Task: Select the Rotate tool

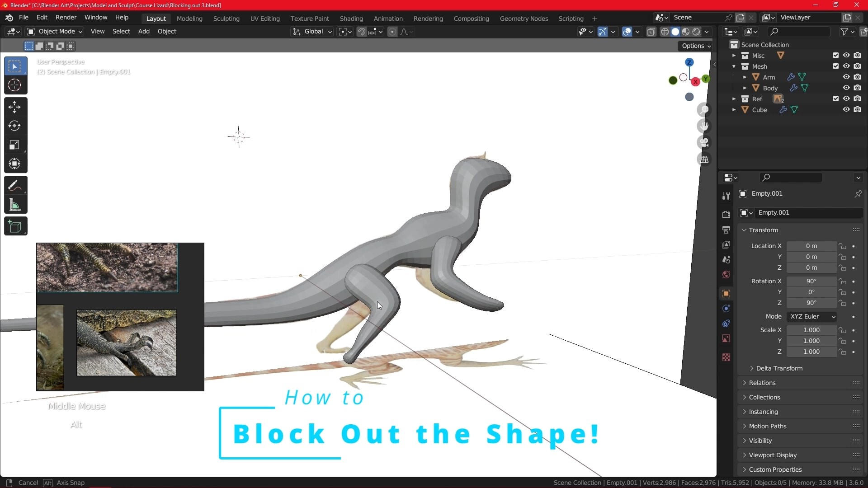Action: (x=15, y=126)
